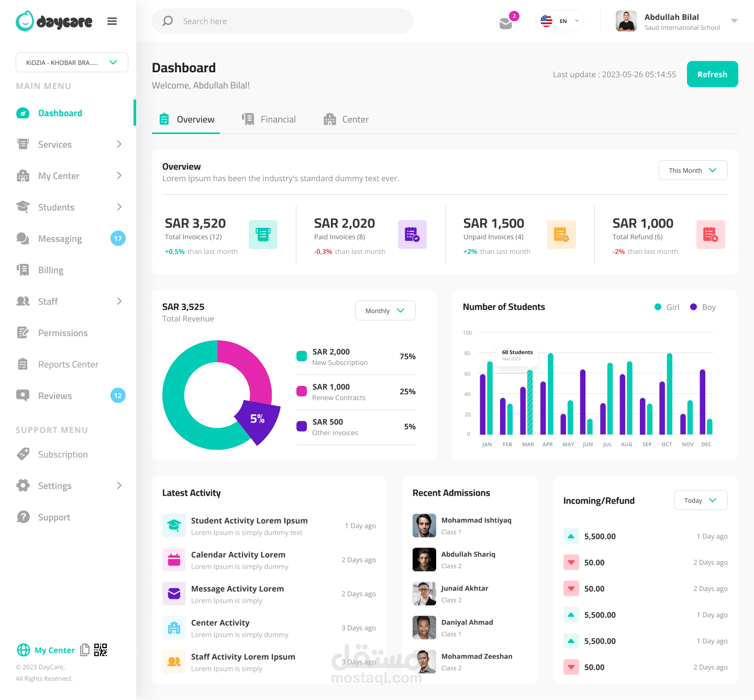Click the Support question mark icon
The image size is (754, 700).
point(23,517)
